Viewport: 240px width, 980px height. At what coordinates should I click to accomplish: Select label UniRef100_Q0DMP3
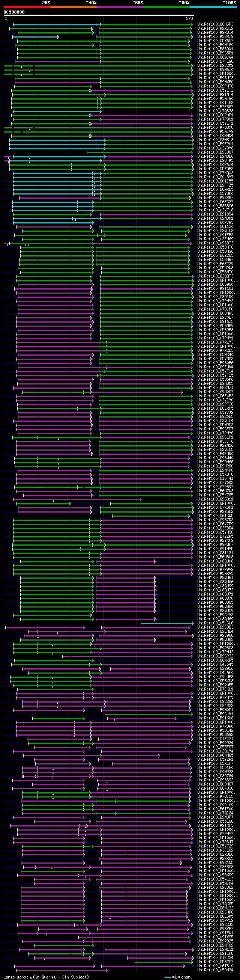[x=215, y=314]
